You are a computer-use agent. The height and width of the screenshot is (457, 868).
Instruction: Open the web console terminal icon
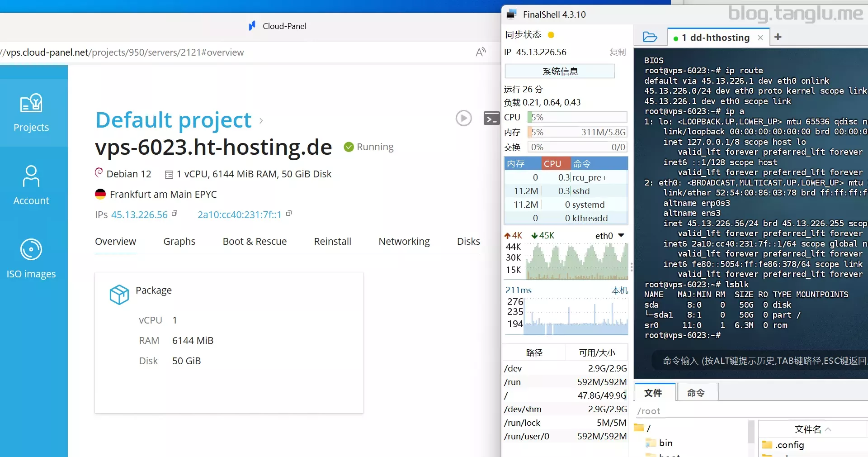click(491, 119)
